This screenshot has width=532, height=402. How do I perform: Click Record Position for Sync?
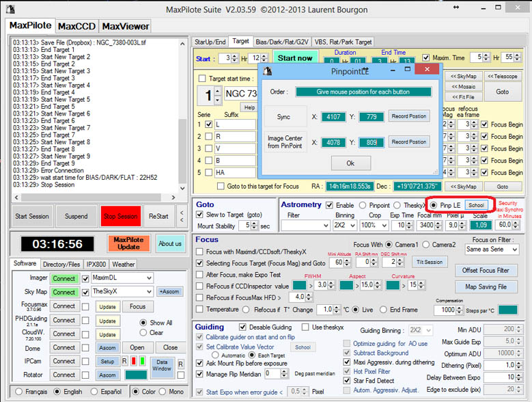[409, 116]
